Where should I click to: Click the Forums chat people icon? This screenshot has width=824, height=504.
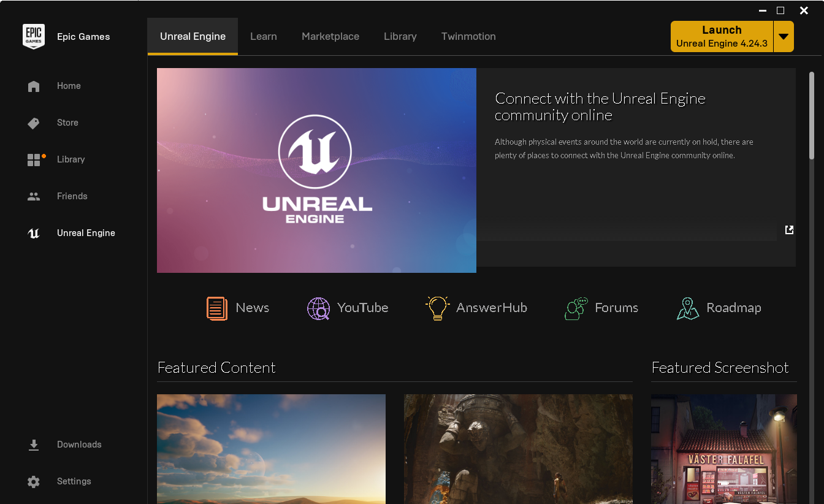(x=576, y=308)
